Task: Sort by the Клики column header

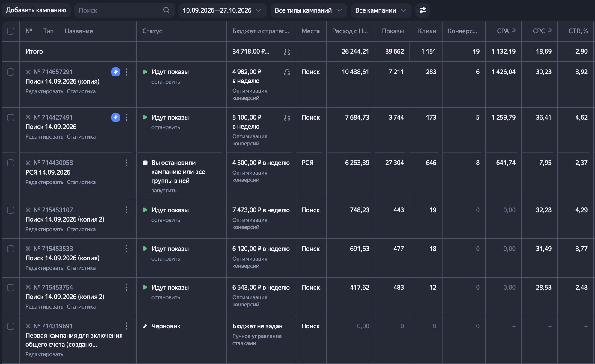Action: 427,31
